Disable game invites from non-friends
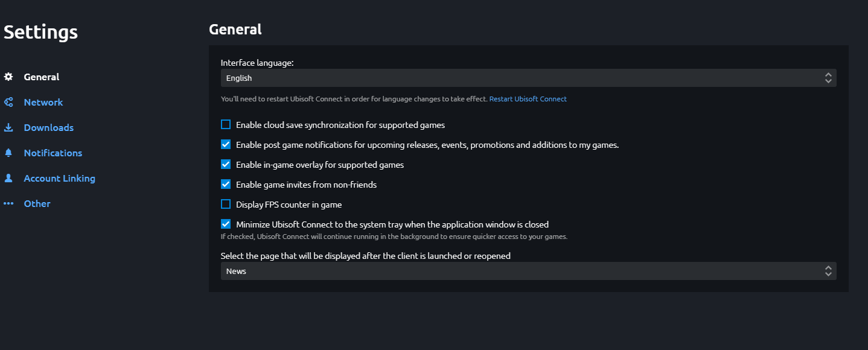The width and height of the screenshot is (868, 350). [x=225, y=184]
